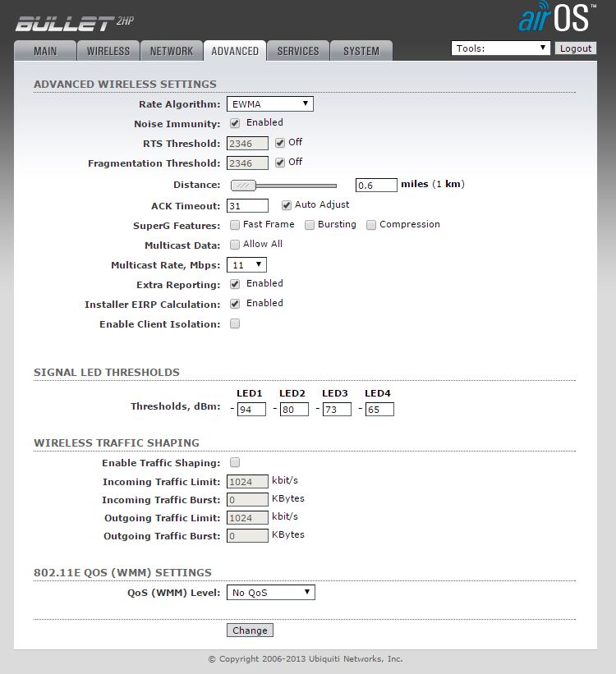Click the 'Wireless Traffic Shaping' heading
Screen dimensions: 616x674
(x=117, y=442)
